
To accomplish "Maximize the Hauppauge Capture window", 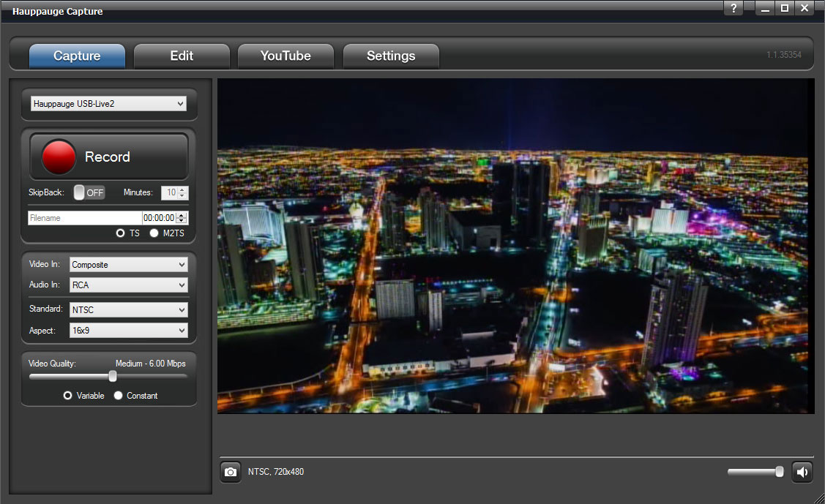I will [785, 9].
